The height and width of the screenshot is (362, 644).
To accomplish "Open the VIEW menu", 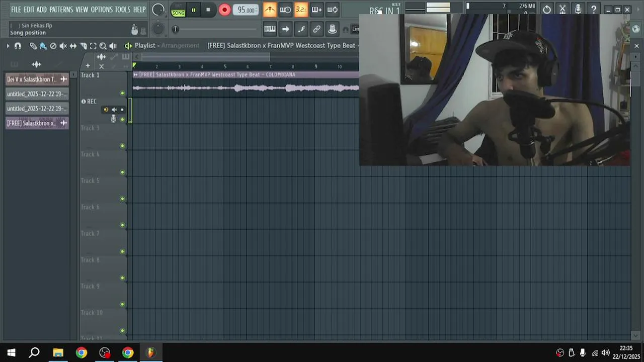I will coord(82,10).
